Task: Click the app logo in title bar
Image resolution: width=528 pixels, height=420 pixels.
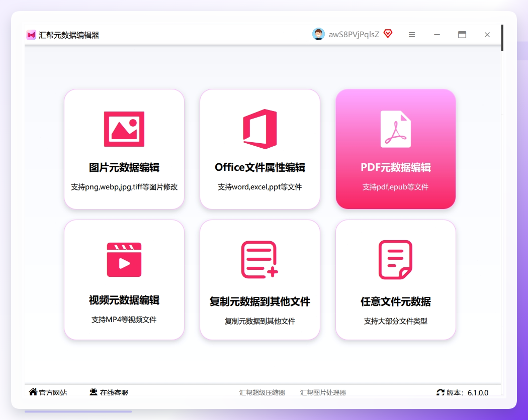Action: coord(31,35)
